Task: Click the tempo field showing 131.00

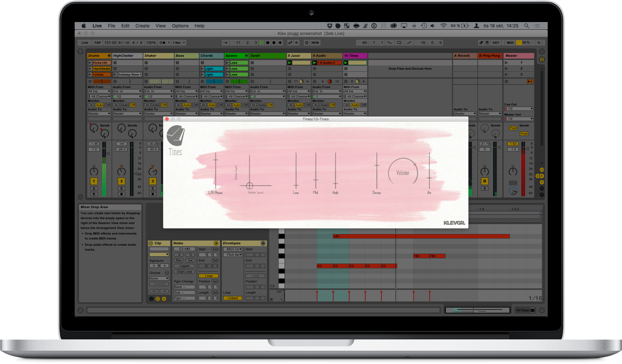Action: tap(110, 43)
